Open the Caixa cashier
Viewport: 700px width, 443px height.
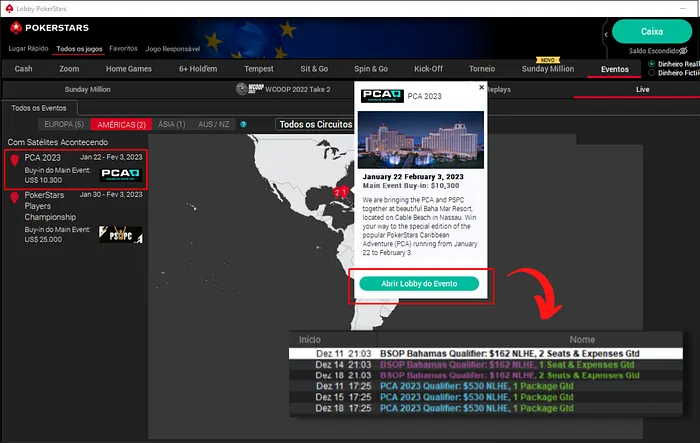(652, 31)
